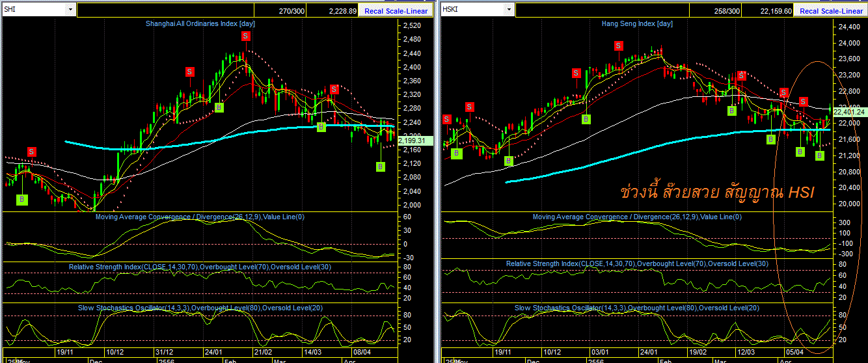The width and height of the screenshot is (868, 363).
Task: Click the Hang Seng Index [day] title
Action: [x=637, y=23]
